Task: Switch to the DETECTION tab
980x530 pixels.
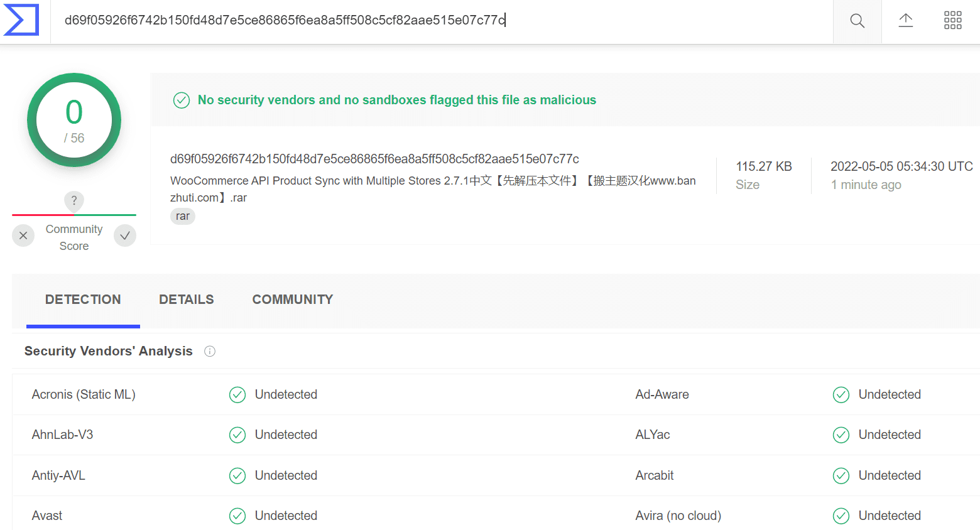Action: click(x=83, y=300)
